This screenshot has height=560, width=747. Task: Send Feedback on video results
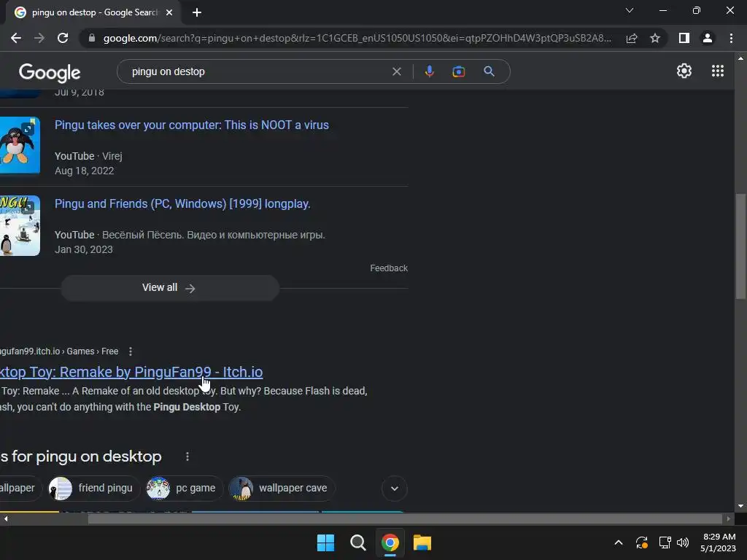click(x=389, y=268)
